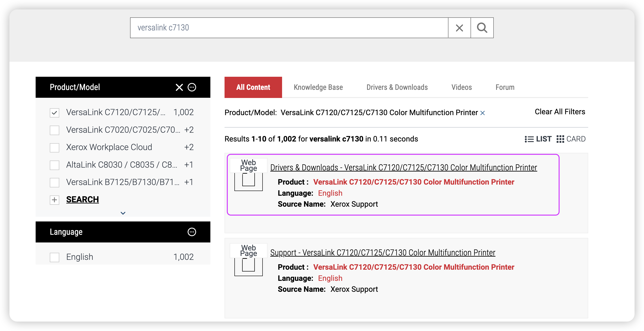The height and width of the screenshot is (331, 644).
Task: Click the plus icon beside SEARCH
Action: pyautogui.click(x=55, y=200)
